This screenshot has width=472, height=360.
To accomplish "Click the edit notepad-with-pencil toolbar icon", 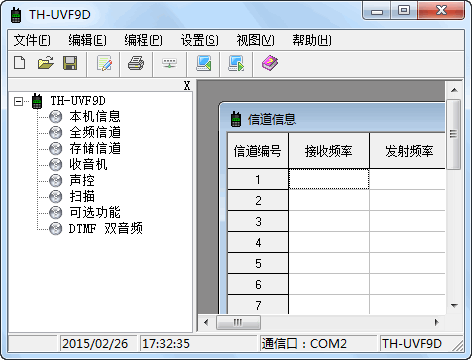I will (x=104, y=63).
